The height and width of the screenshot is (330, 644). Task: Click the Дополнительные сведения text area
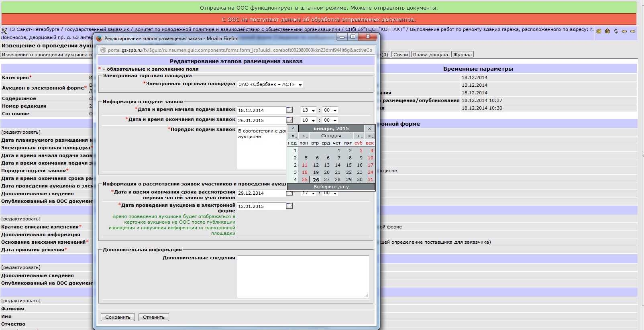tap(303, 277)
